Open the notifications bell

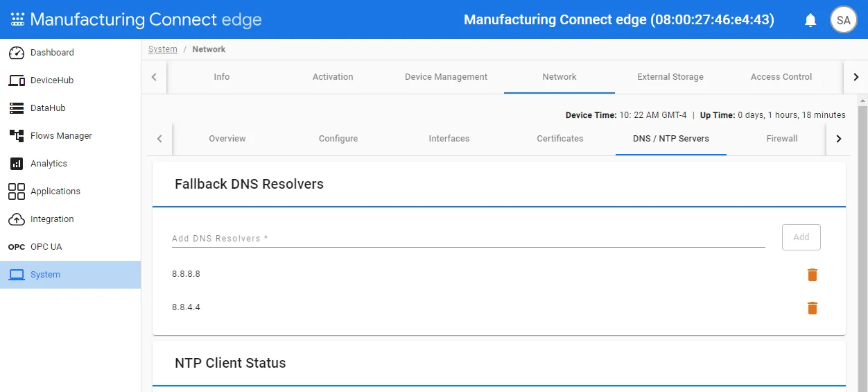[x=810, y=20]
